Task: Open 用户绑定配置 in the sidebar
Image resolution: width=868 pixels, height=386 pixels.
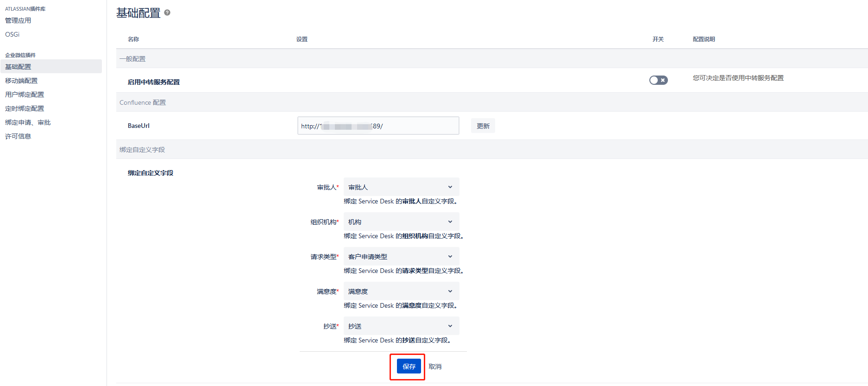Action: pos(25,95)
